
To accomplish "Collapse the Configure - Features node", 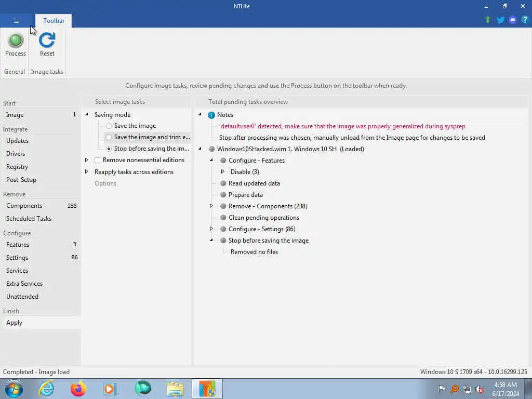I will (211, 160).
